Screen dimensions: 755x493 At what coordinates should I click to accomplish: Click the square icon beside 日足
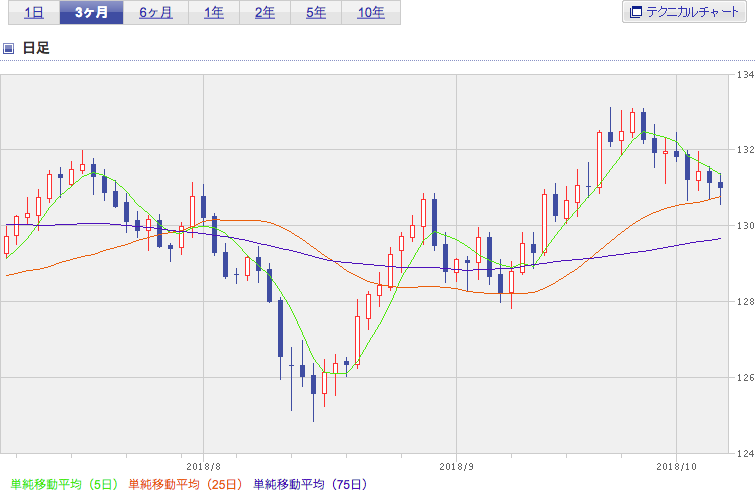[8, 48]
